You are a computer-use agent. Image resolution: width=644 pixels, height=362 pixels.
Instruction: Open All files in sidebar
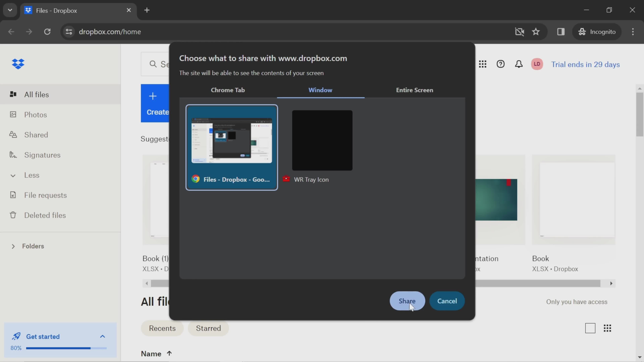pos(60,94)
